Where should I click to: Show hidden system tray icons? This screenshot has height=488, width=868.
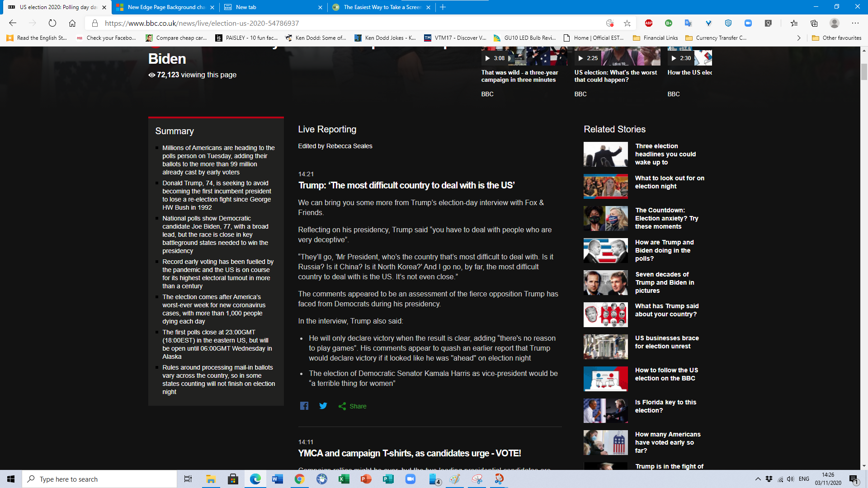[758, 479]
